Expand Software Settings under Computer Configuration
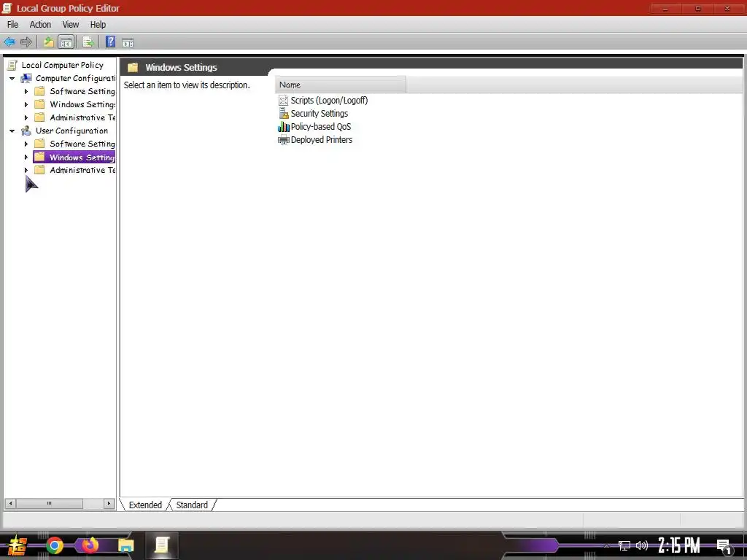 click(x=26, y=91)
